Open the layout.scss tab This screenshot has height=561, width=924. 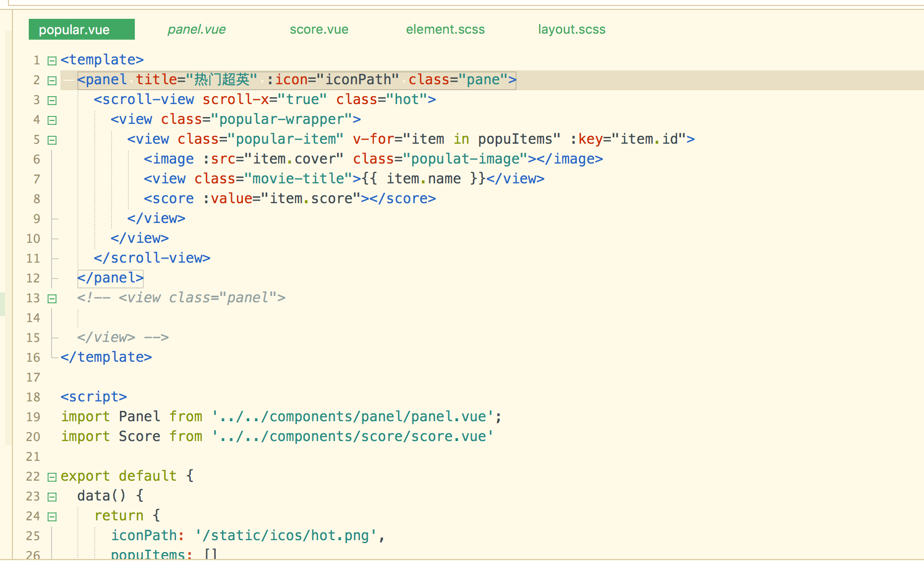click(x=572, y=29)
